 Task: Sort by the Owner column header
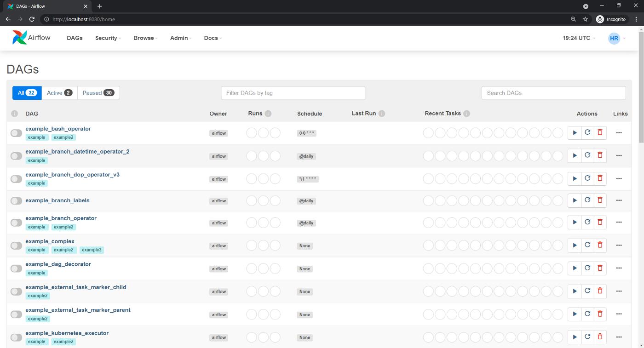tap(218, 114)
